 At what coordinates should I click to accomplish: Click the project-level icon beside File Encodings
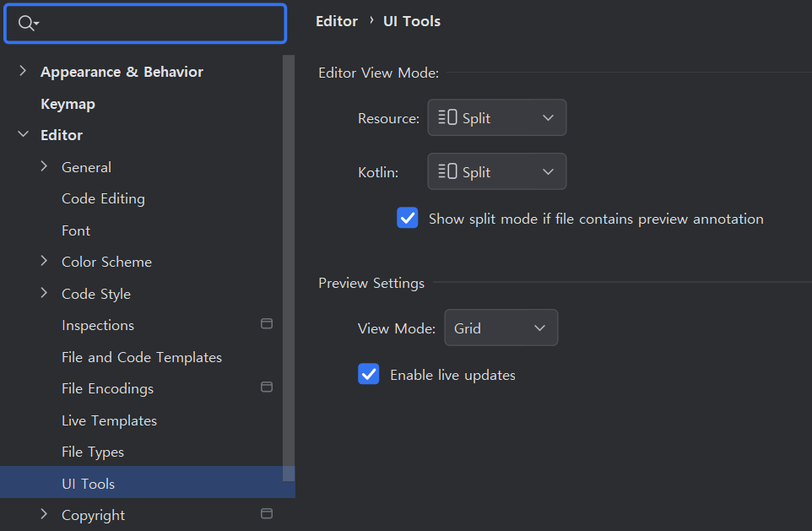pyautogui.click(x=267, y=387)
